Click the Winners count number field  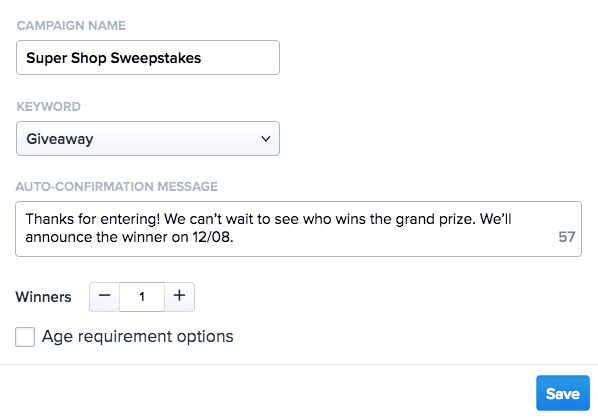pyautogui.click(x=142, y=297)
